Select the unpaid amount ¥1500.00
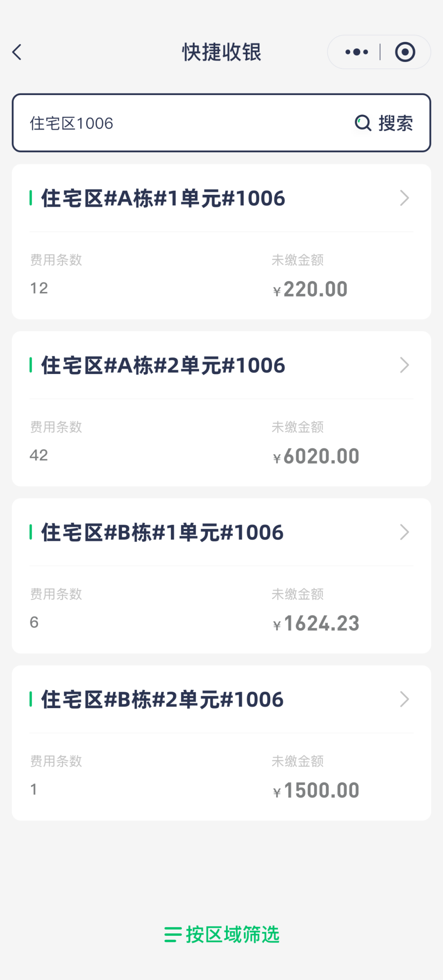443x980 pixels. (316, 790)
